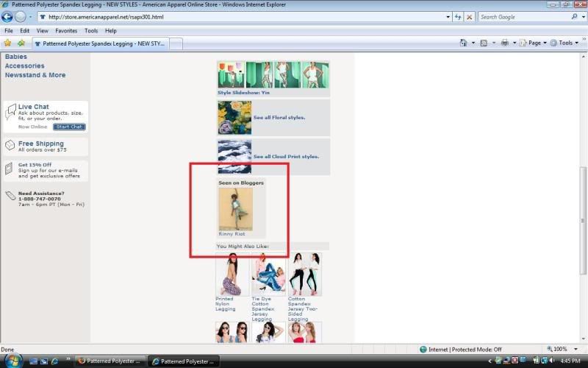Screen dimensions: 588x368
Task: Open address bar history dropdown
Action: point(448,17)
